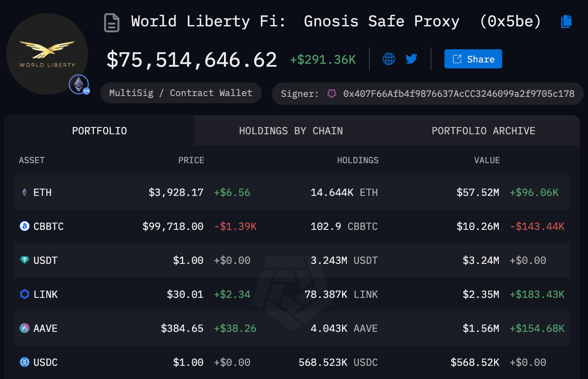588x379 pixels.
Task: Click the CBBTC token icon
Action: (25, 226)
